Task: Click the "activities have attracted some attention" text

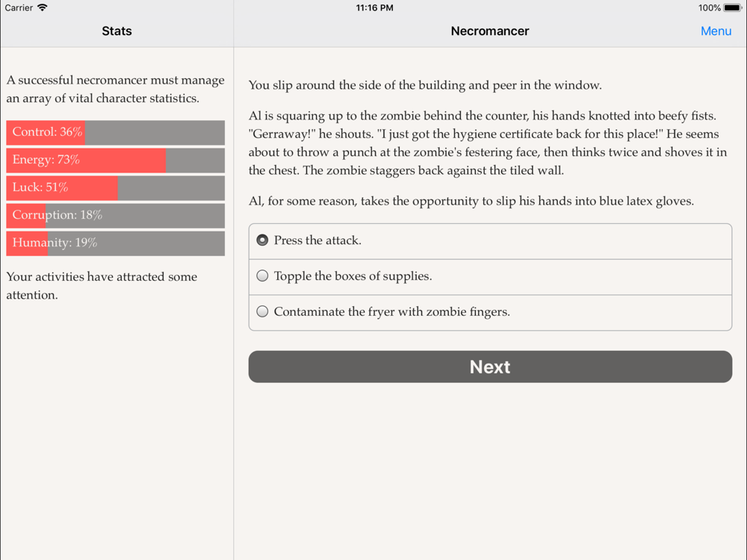Action: pyautogui.click(x=102, y=286)
